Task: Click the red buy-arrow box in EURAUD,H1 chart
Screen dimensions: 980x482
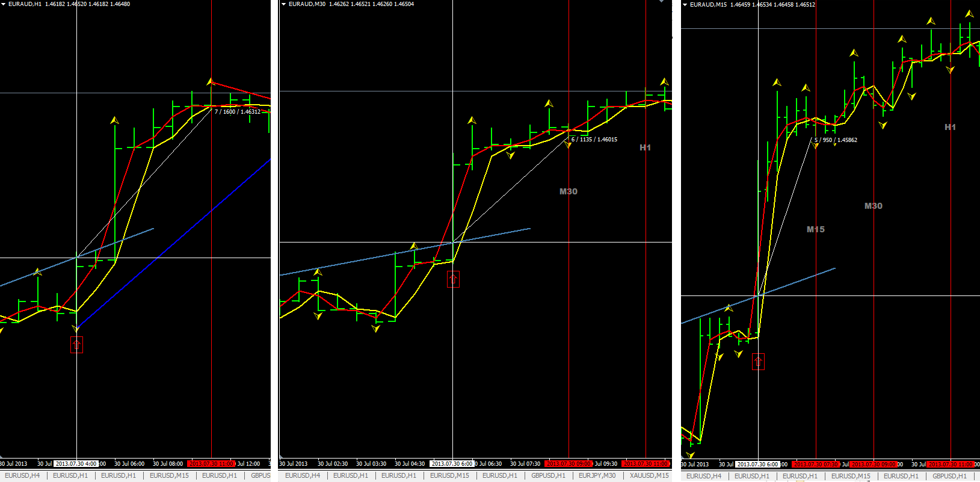Action: 76,345
